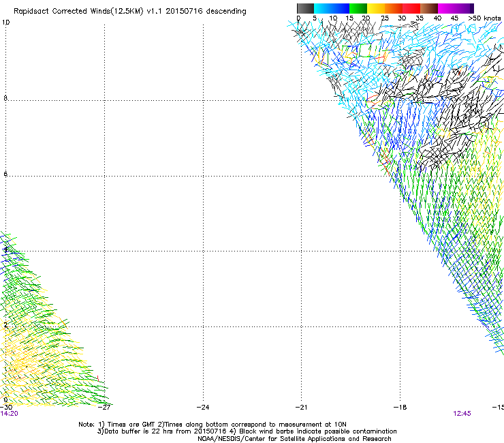Click the cyan-blue 5-15 knots legend swatch
The width and height of the screenshot is (504, 443).
pos(332,8)
